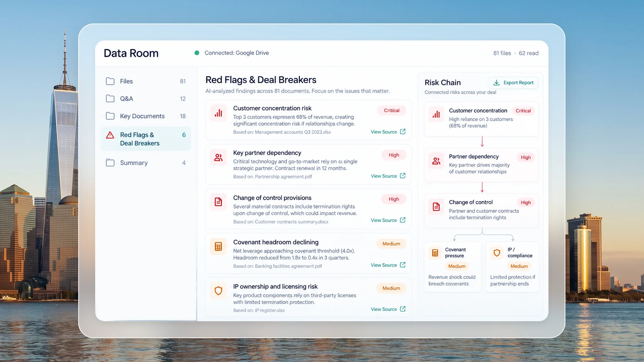Click the Critical badge in Risk Chain
This screenshot has height=362, width=644.
pyautogui.click(x=523, y=111)
